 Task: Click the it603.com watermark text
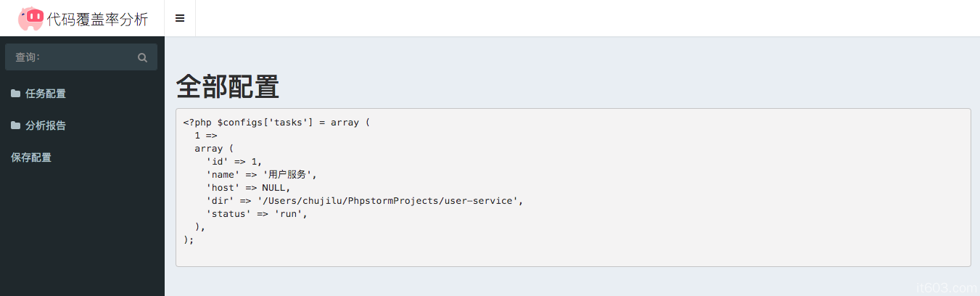pos(946,288)
